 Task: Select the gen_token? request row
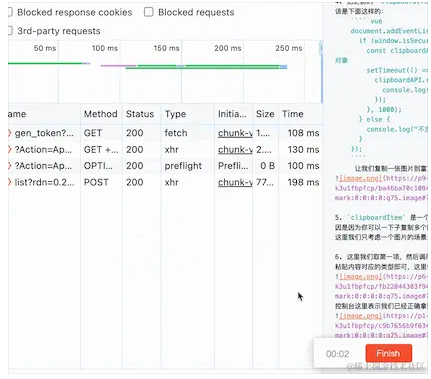pyautogui.click(x=165, y=133)
